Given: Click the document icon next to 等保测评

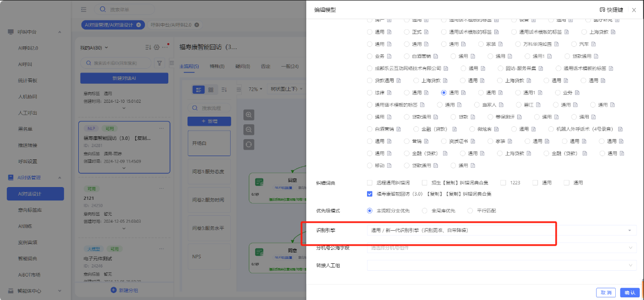Looking at the screenshot, I should click(x=519, y=117).
